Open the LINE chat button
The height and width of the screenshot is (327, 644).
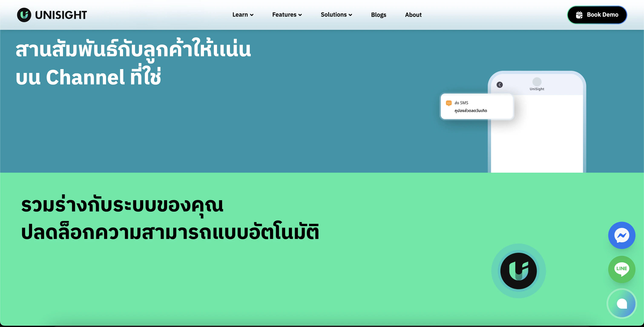pyautogui.click(x=621, y=269)
